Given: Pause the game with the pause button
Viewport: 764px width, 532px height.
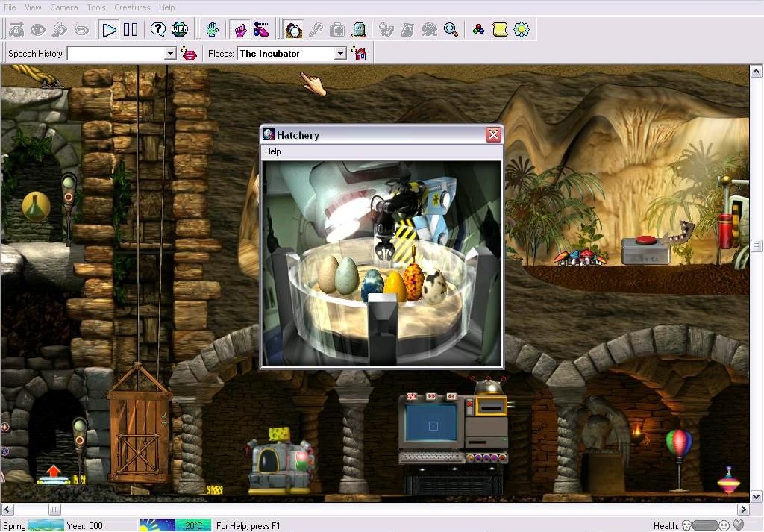Looking at the screenshot, I should [x=131, y=30].
